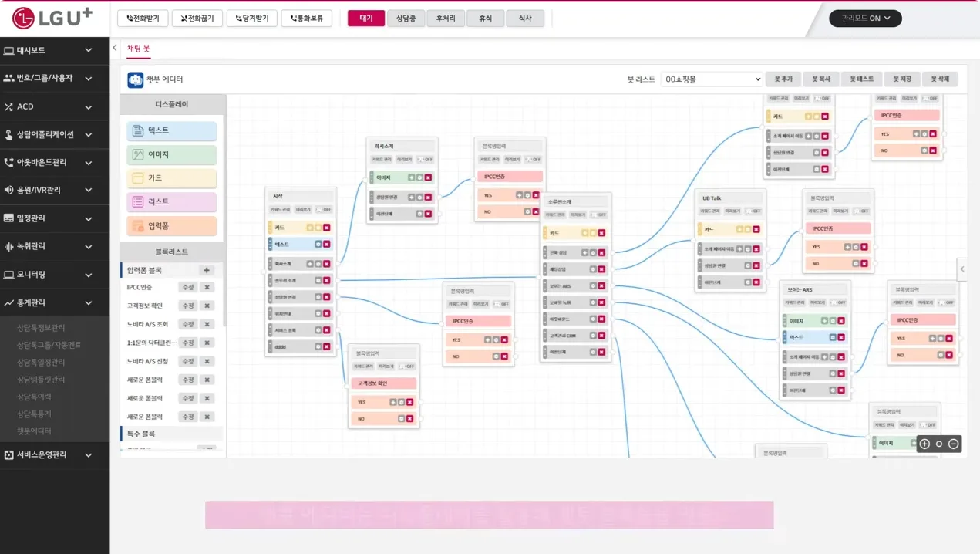Screen dimensions: 980x554
Task: Delete 카드 row in 솔루션소개 node
Action: pyautogui.click(x=601, y=233)
